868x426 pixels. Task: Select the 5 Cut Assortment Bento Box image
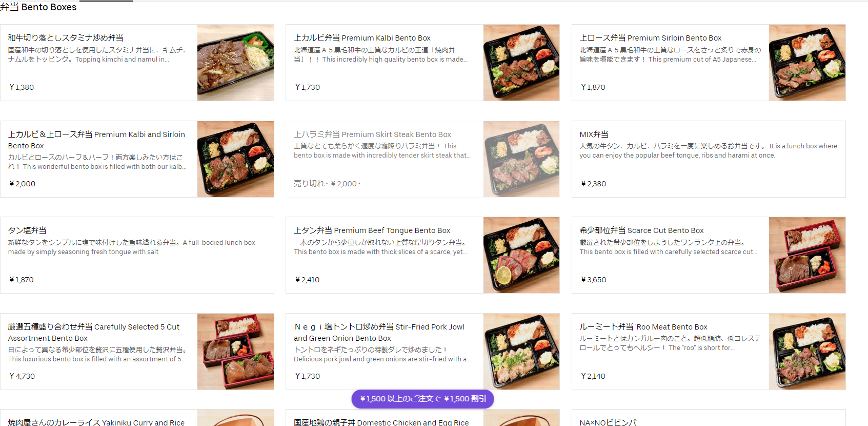point(235,352)
